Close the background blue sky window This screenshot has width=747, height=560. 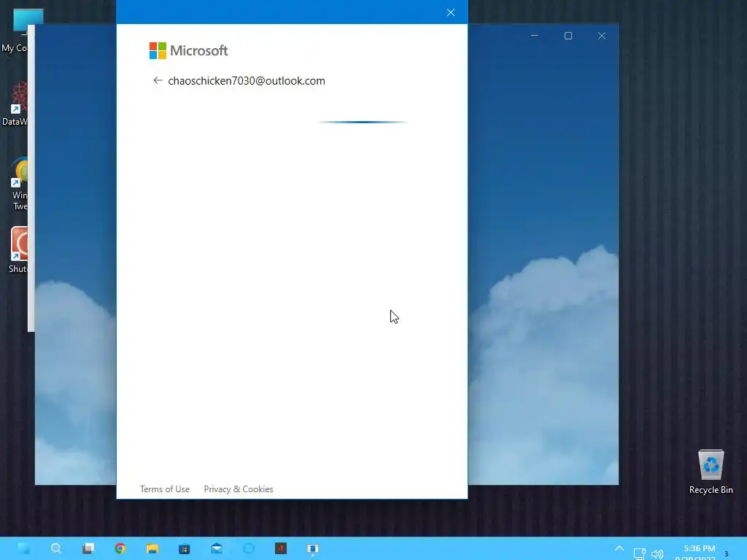[x=602, y=36]
